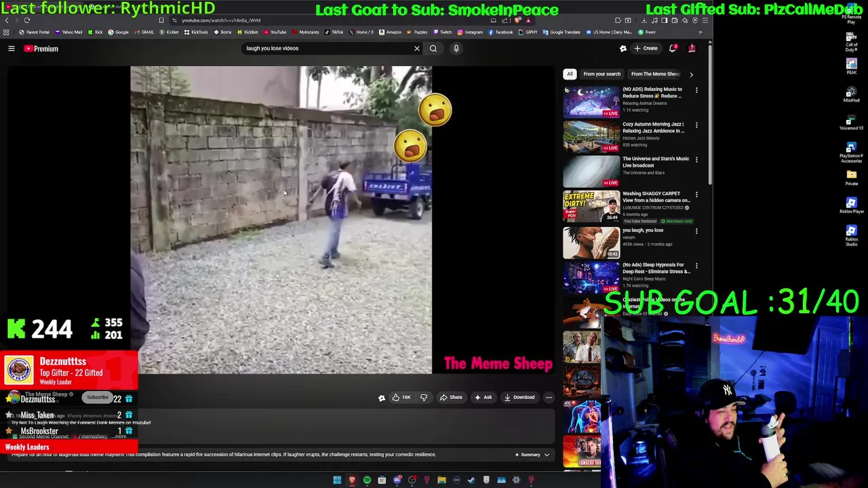Show more filter chips with the arrow
Image resolution: width=868 pixels, height=488 pixels.
[x=691, y=74]
